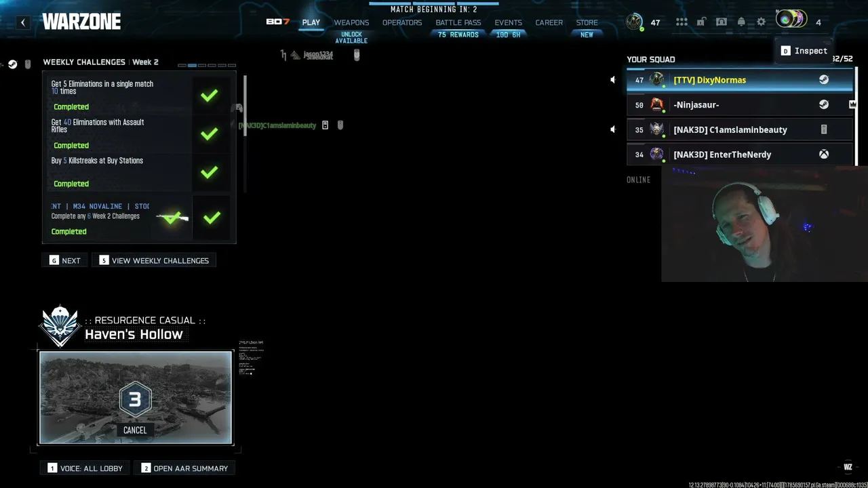Click the NEW badge under Store

pos(587,35)
